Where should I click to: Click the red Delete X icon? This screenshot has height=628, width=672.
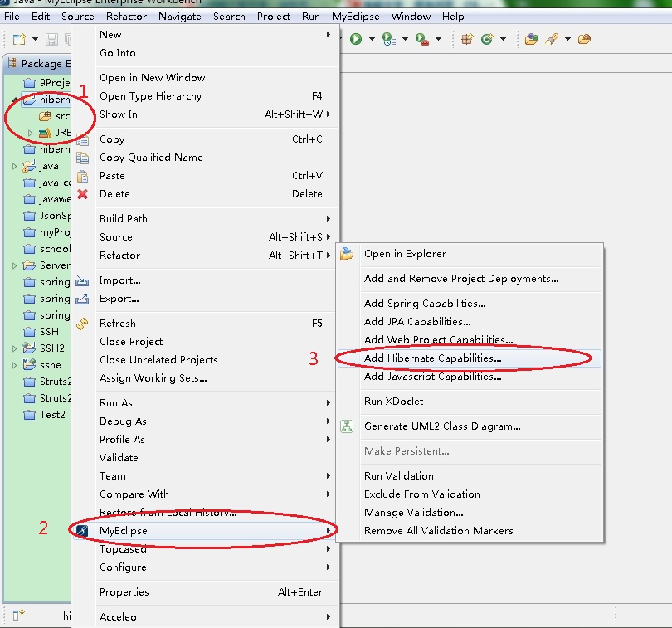point(82,194)
